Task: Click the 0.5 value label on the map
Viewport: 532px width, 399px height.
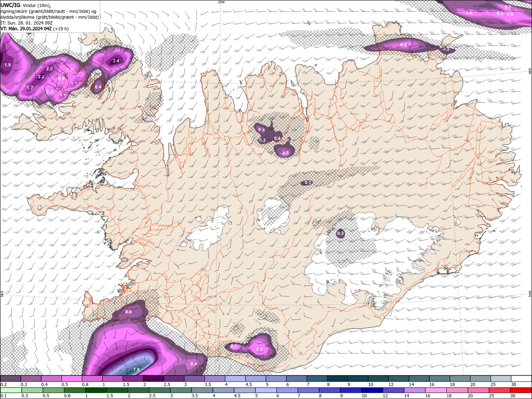Action: [286, 153]
